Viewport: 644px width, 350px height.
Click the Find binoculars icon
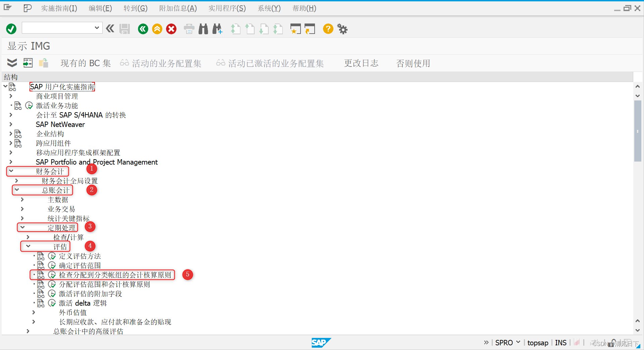pos(203,29)
